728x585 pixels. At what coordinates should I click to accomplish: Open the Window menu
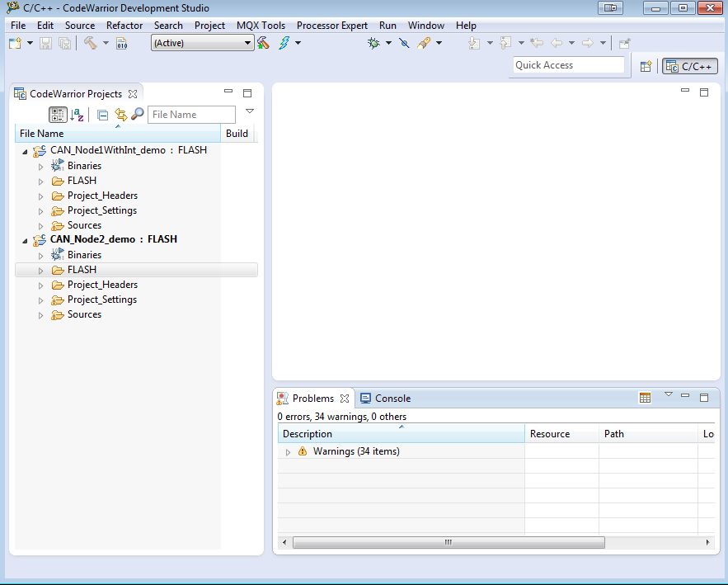coord(426,26)
